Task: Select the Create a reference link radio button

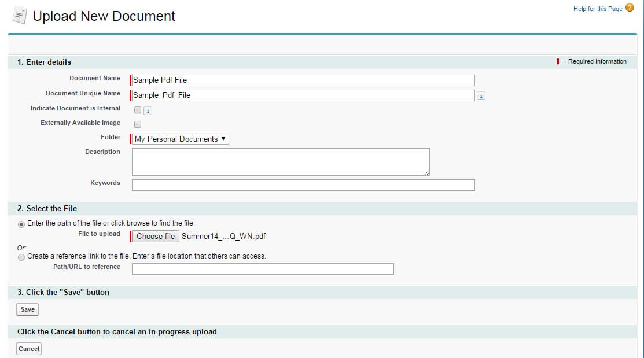Action: pyautogui.click(x=21, y=257)
